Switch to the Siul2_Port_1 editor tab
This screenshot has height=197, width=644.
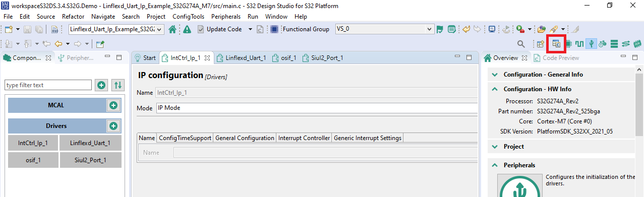[x=323, y=58]
